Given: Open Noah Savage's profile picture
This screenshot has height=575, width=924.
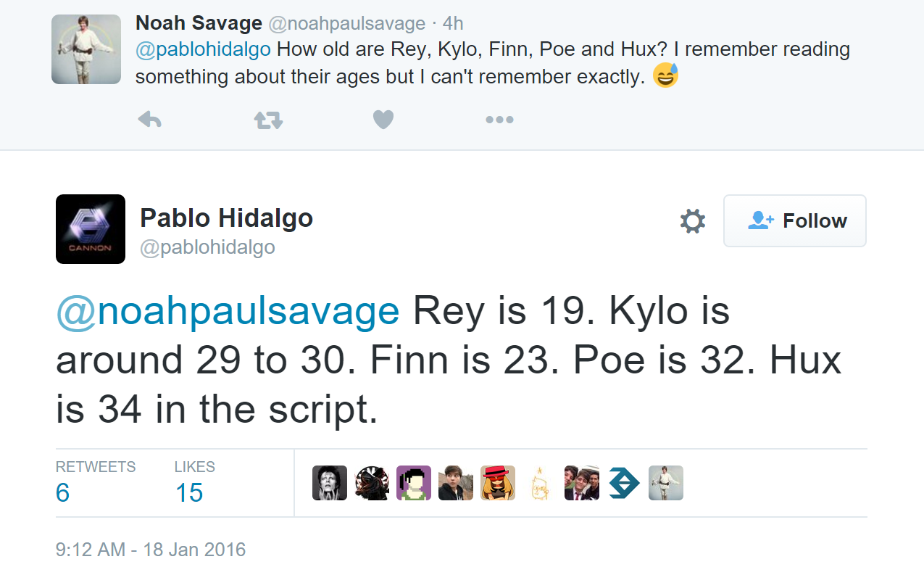Looking at the screenshot, I should pyautogui.click(x=86, y=49).
